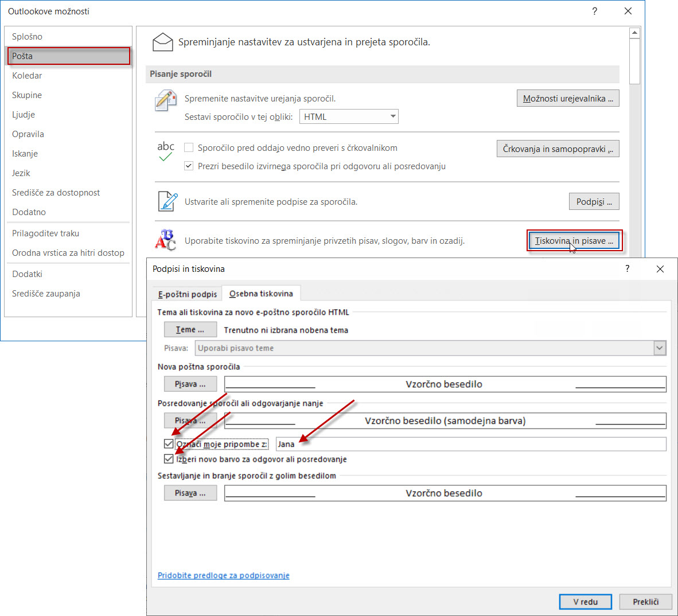Open Splošno category in sidebar
Viewport: 678px width, 616px height.
(x=68, y=37)
